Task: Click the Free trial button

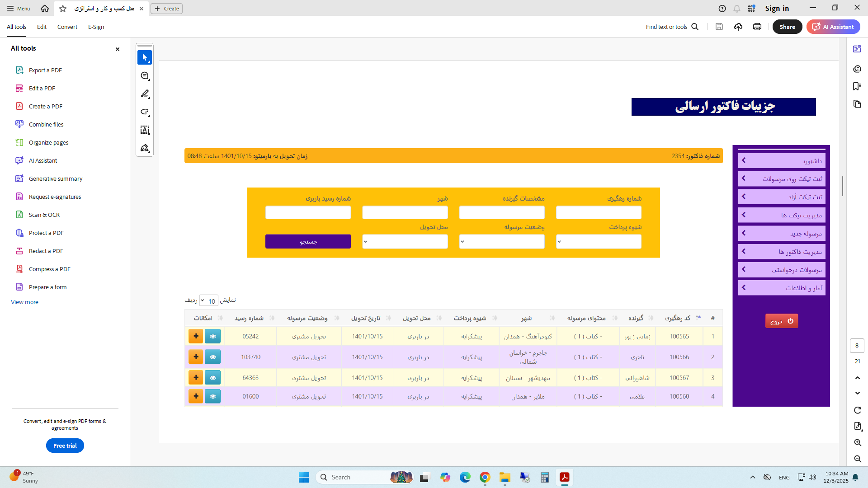Action: [x=65, y=446]
